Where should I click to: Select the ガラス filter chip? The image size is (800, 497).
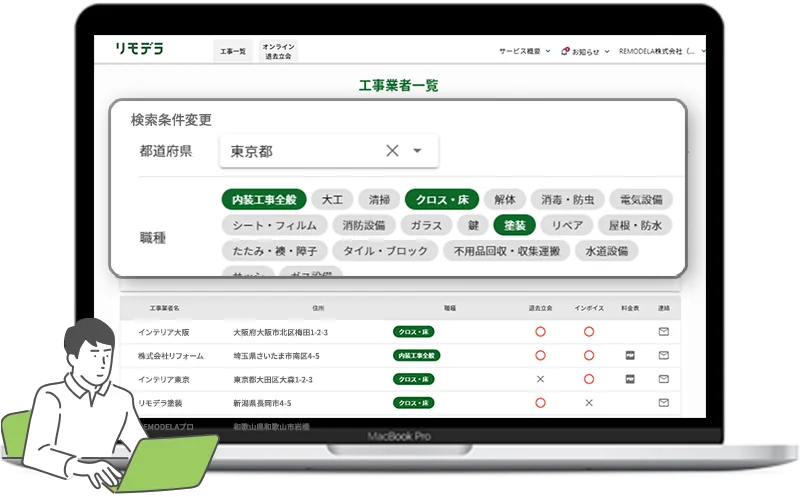click(426, 225)
